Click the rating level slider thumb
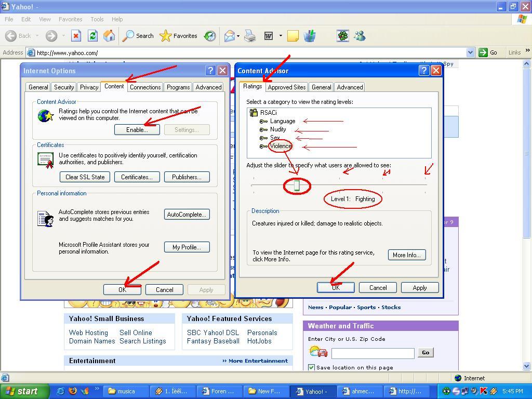Image resolution: width=532 pixels, height=399 pixels. [x=297, y=185]
